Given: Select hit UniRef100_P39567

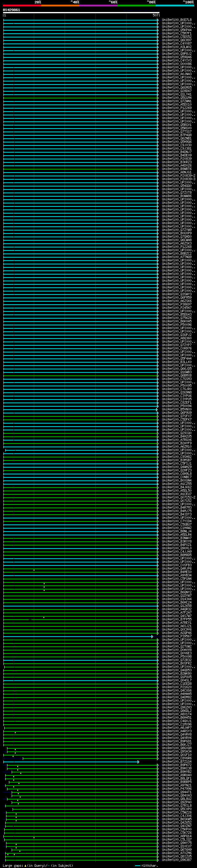Looking at the screenshot, I should pyautogui.click(x=176, y=636).
